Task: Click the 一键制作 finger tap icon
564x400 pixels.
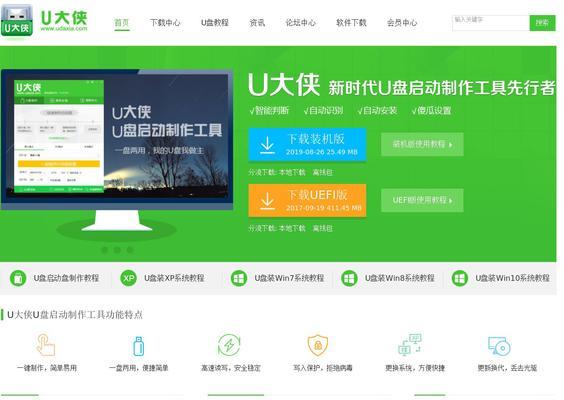Action: pos(46,345)
